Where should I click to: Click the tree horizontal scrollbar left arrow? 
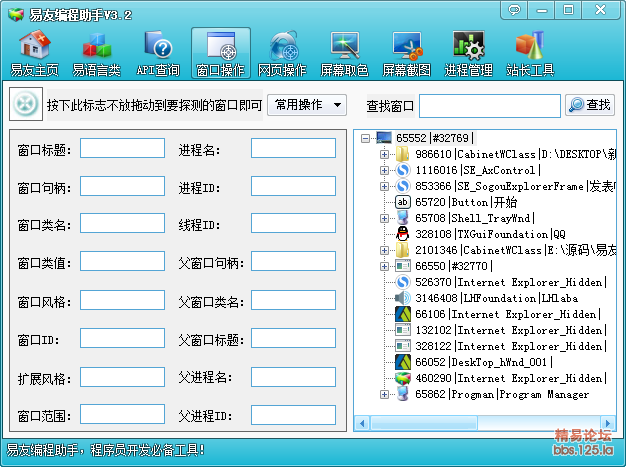[362, 423]
